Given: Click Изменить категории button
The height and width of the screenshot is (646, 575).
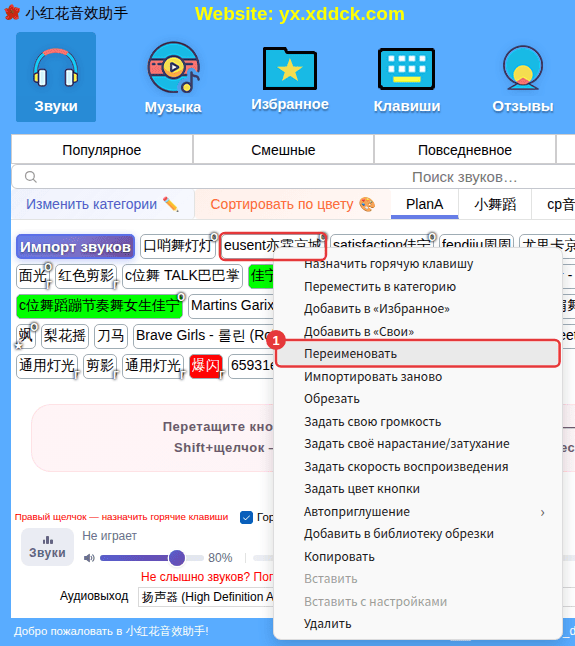Looking at the screenshot, I should pyautogui.click(x=103, y=204).
